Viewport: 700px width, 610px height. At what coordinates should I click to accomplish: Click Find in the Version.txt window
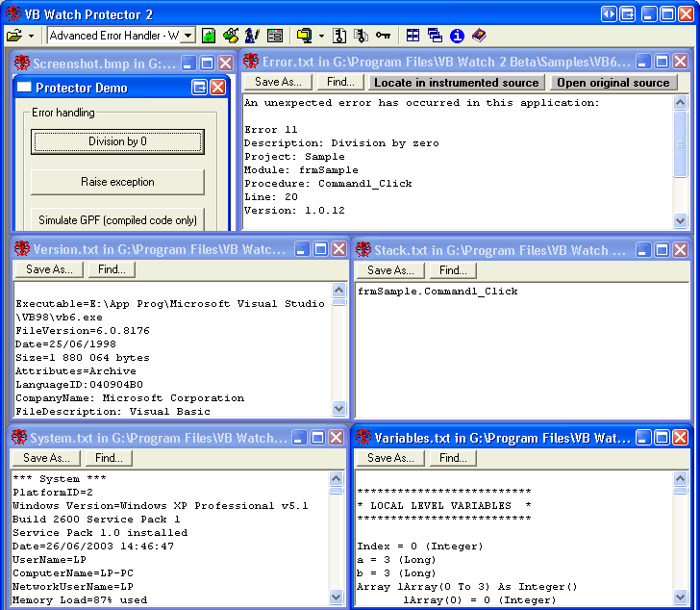click(x=112, y=269)
